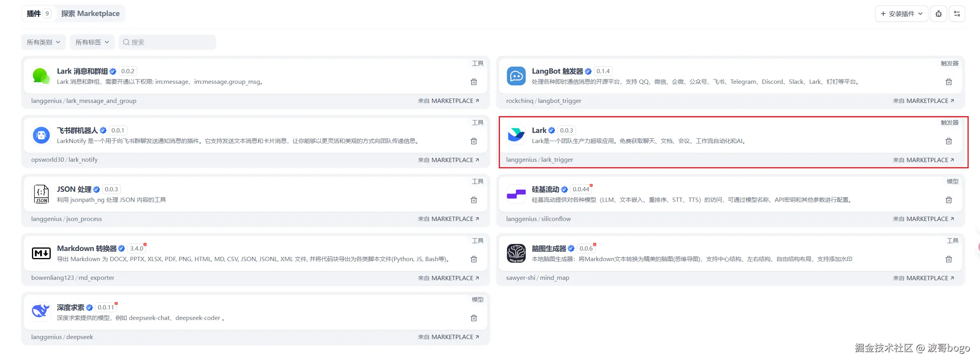The height and width of the screenshot is (364, 980).
Task: Click the 深度求索 whale logo
Action: pyautogui.click(x=41, y=312)
